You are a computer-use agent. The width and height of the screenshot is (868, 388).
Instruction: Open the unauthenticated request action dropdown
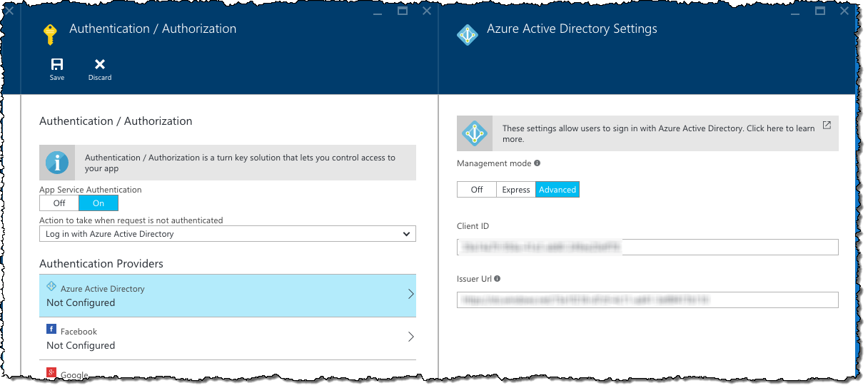tap(228, 234)
